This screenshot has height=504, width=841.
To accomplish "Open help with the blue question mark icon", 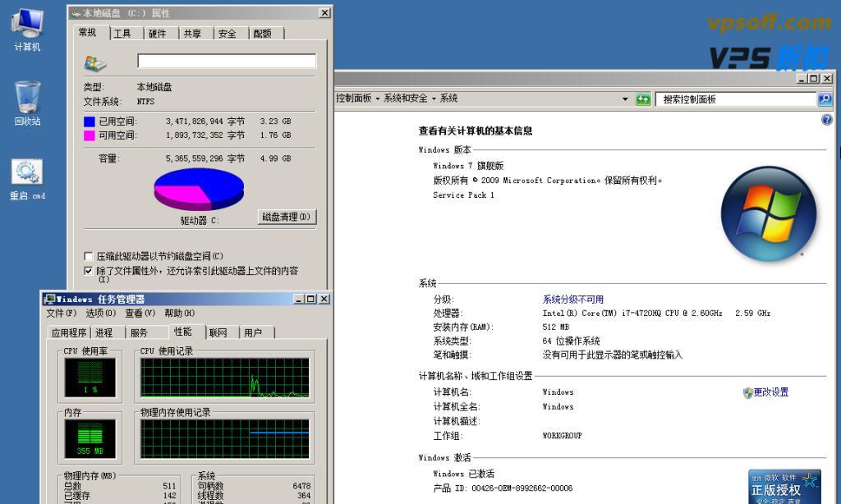I will pos(826,120).
